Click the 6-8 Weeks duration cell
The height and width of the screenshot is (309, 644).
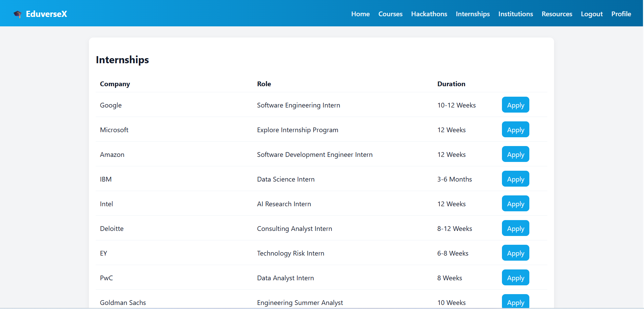[x=453, y=253]
